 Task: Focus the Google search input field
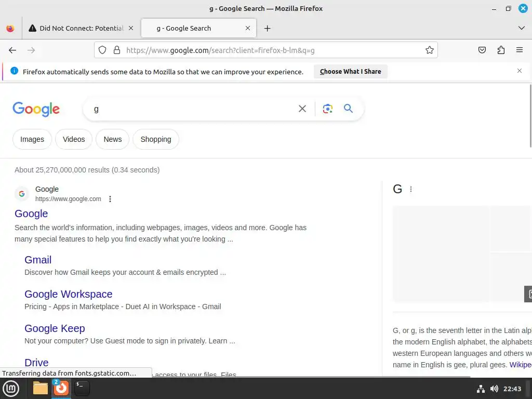[x=193, y=109]
